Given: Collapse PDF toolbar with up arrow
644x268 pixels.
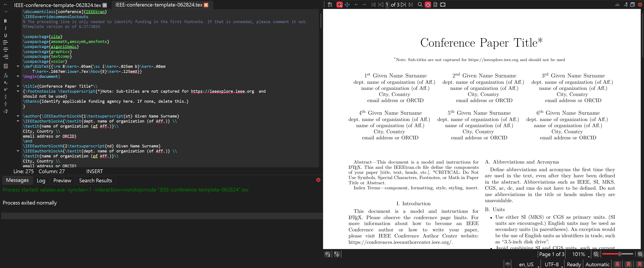Looking at the screenshot, I should click(x=617, y=5).
